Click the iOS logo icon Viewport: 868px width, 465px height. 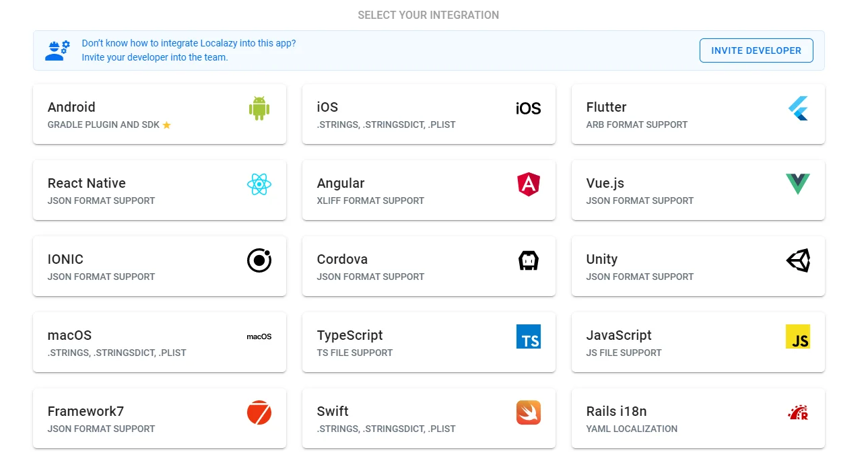(528, 108)
